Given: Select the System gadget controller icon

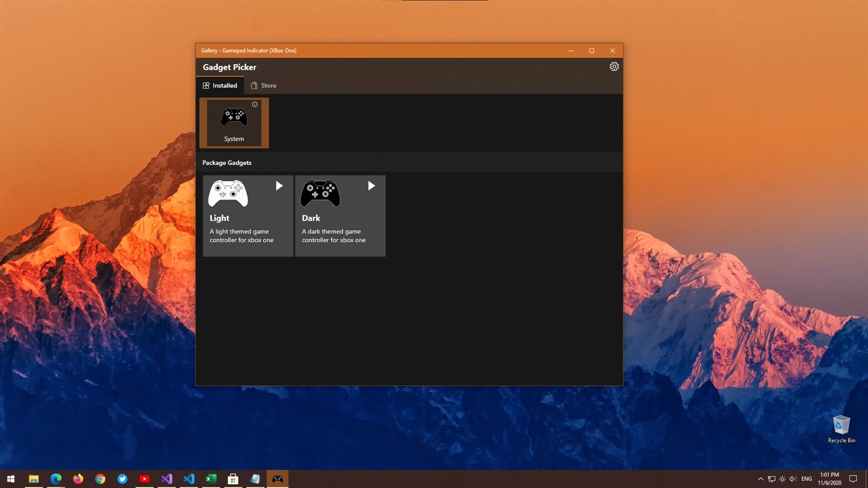Looking at the screenshot, I should click(x=234, y=116).
